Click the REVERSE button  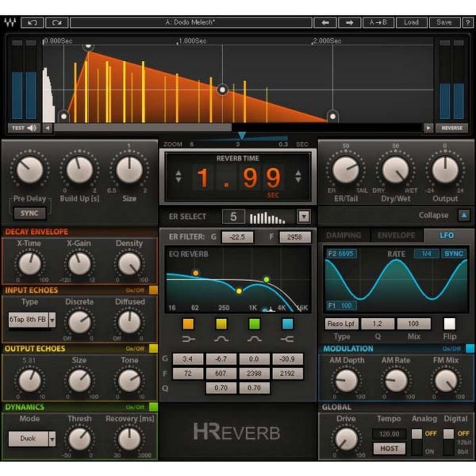[x=452, y=128]
